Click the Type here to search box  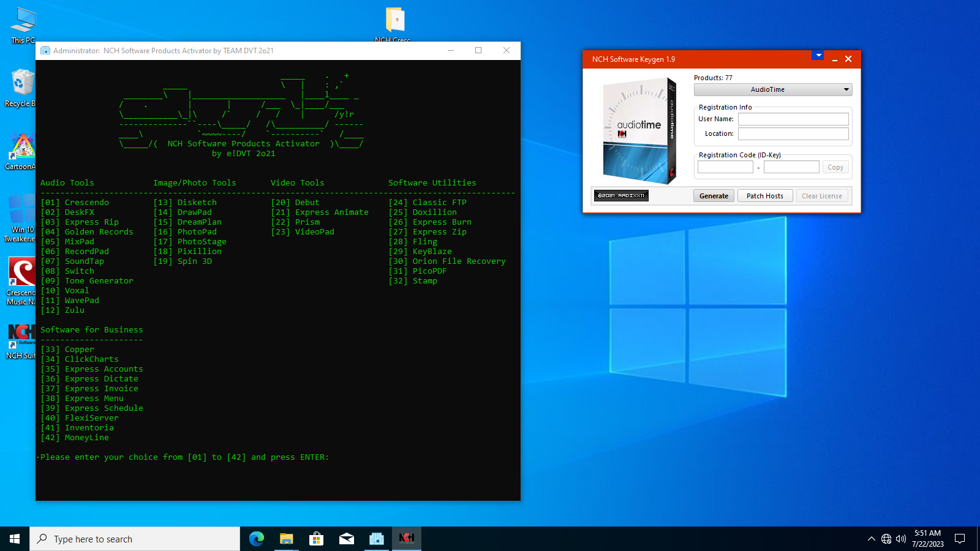pyautogui.click(x=135, y=539)
